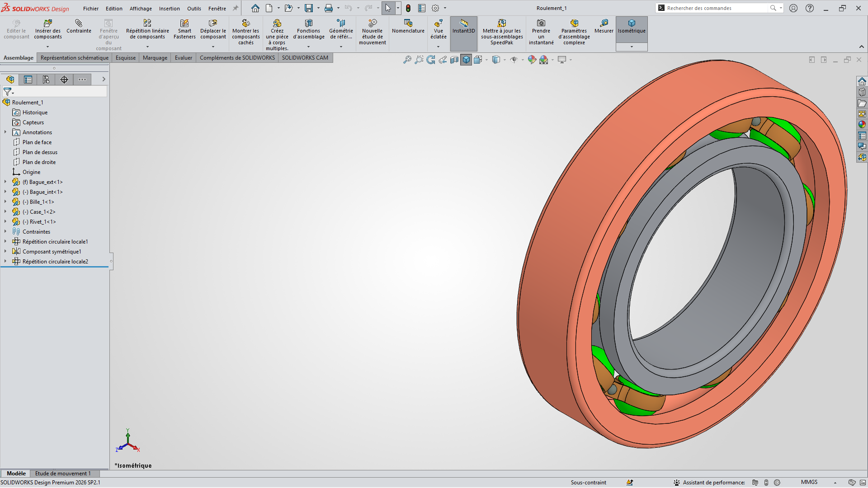868x488 pixels.
Task: Click Insérer des composants icon
Action: 48,29
